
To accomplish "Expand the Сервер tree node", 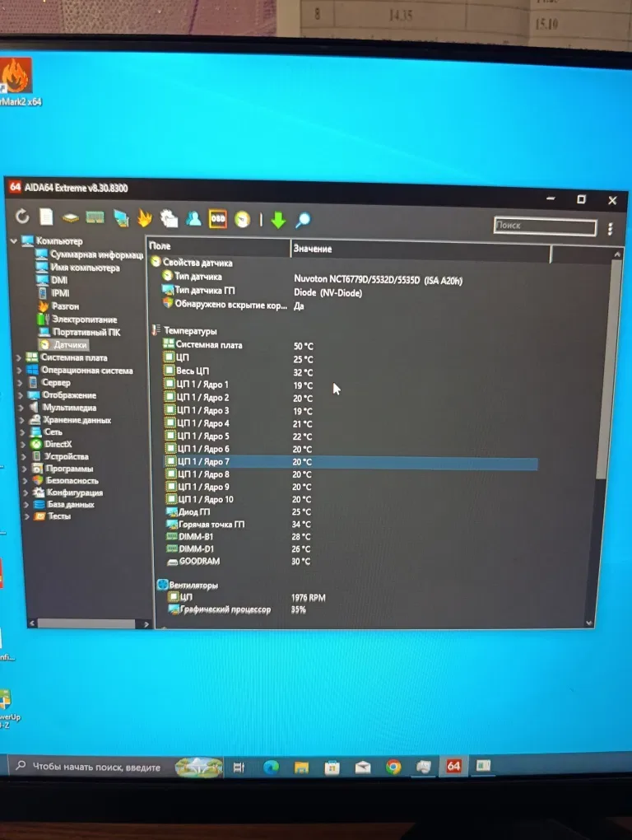I will tap(20, 382).
